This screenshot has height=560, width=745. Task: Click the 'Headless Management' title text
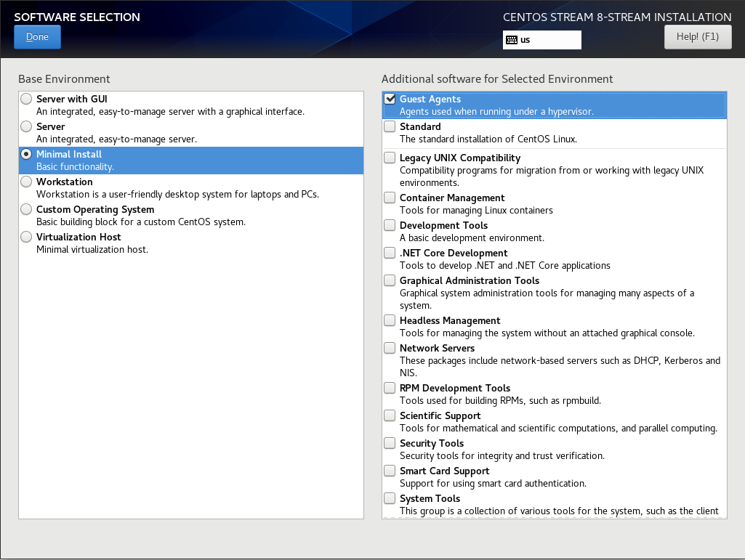(x=450, y=320)
